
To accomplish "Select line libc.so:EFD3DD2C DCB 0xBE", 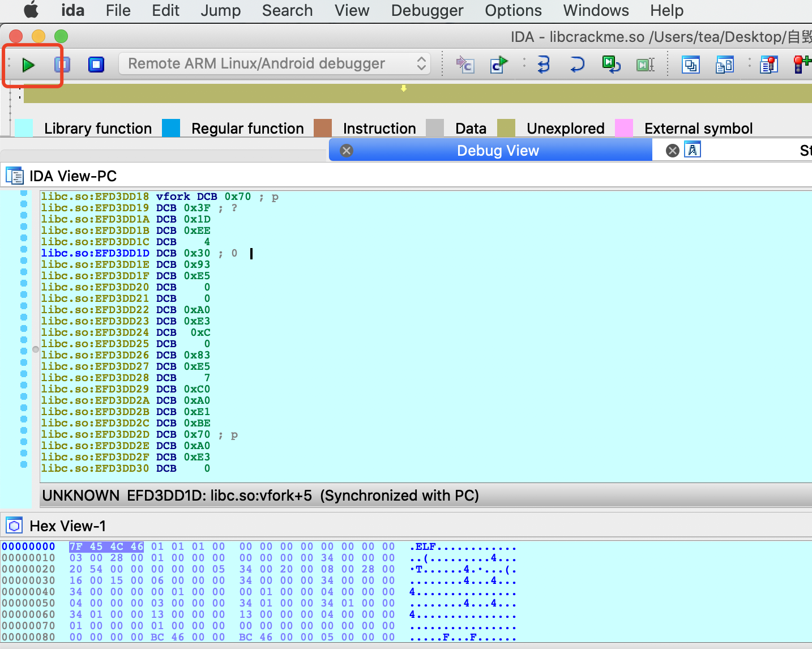I will [x=126, y=423].
